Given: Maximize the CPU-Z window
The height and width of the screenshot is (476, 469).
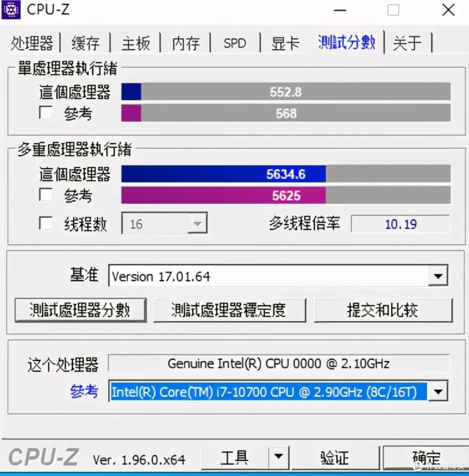Looking at the screenshot, I should 393,10.
